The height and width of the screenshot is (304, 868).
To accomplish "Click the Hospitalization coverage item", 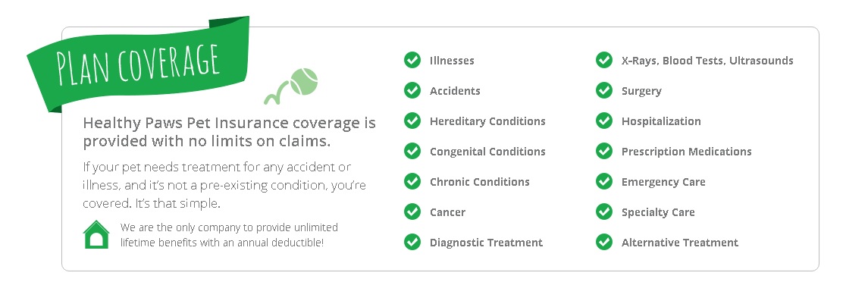I will 661,121.
